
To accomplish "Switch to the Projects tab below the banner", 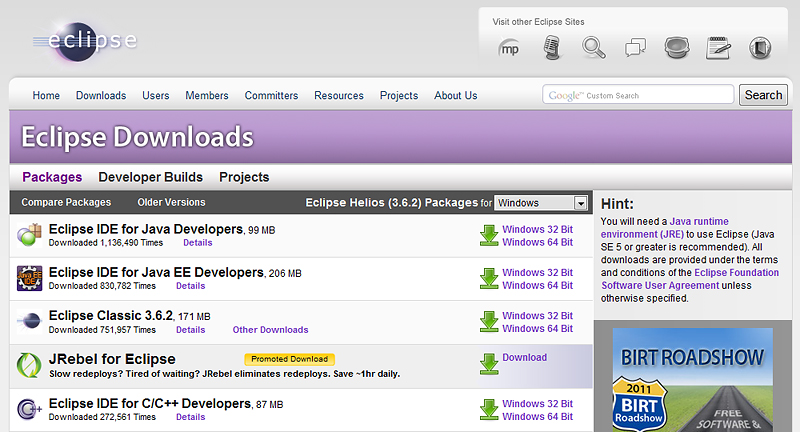I will click(244, 177).
